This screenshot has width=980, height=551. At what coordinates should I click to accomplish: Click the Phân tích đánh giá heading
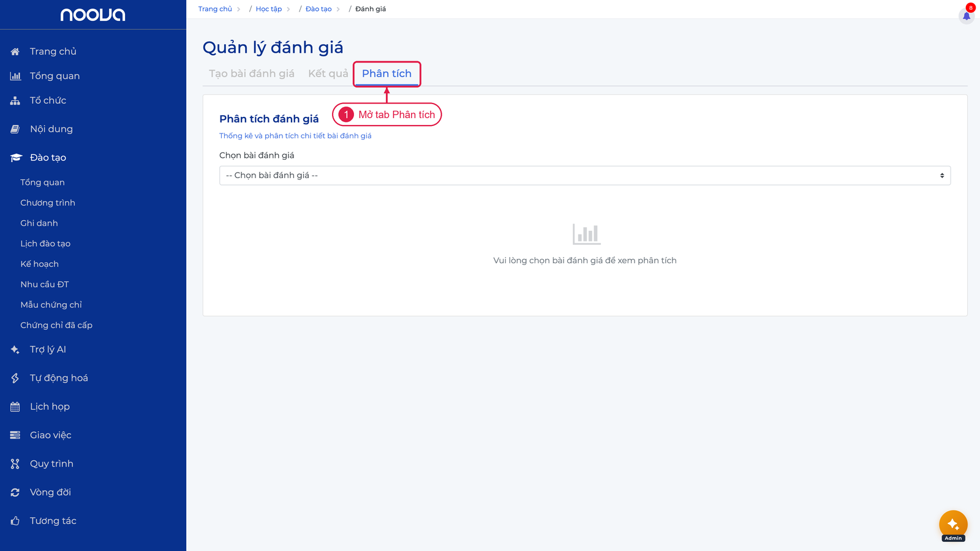pos(269,119)
